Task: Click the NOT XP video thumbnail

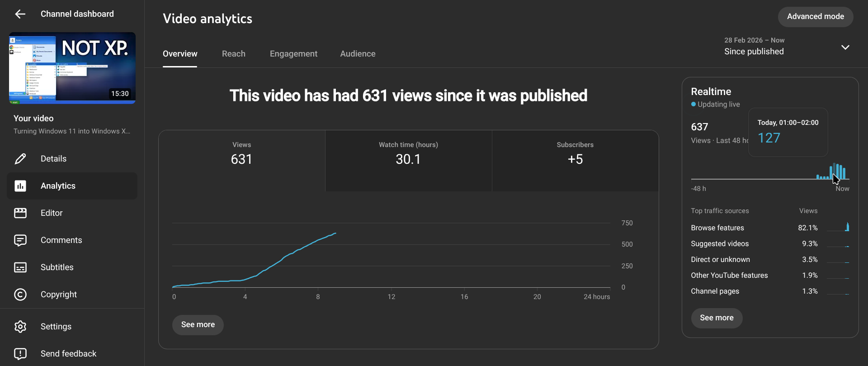Action: coord(72,68)
